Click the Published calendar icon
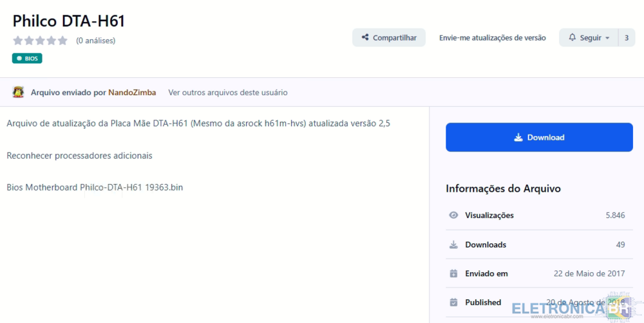This screenshot has width=644, height=323. tap(453, 302)
